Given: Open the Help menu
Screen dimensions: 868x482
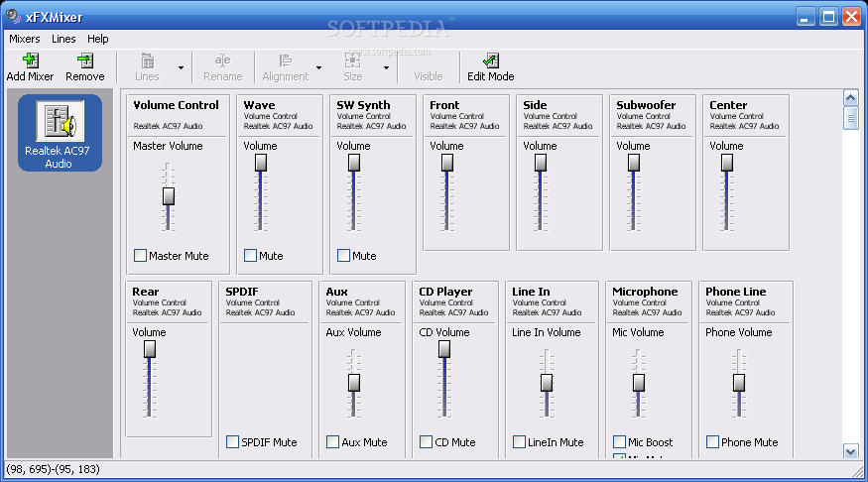Looking at the screenshot, I should 98,39.
